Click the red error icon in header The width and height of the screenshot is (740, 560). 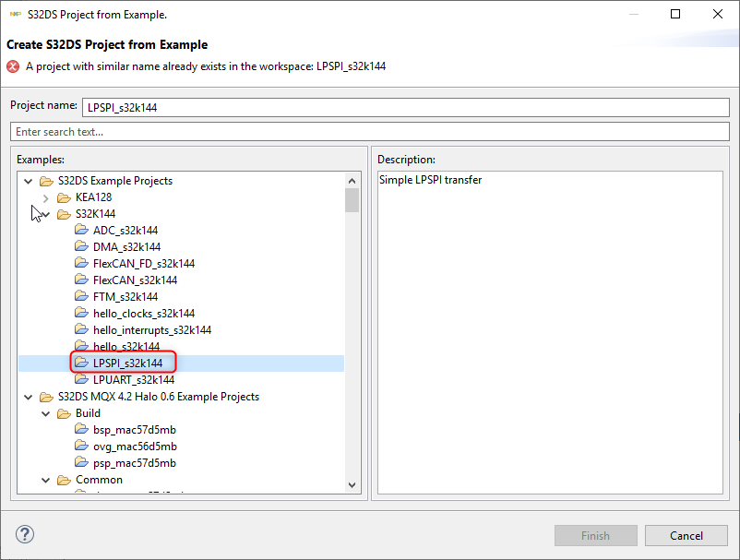13,66
